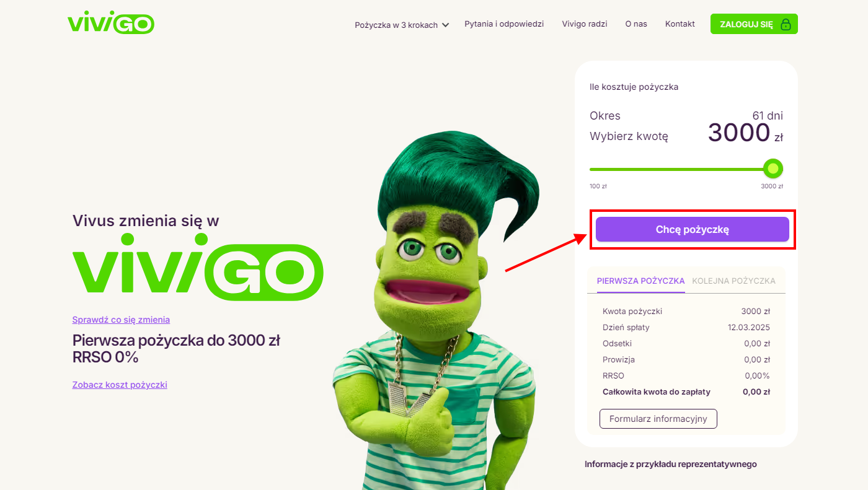Open the Formularz informacyjny button
Screen dimensions: 868x490
click(658, 419)
